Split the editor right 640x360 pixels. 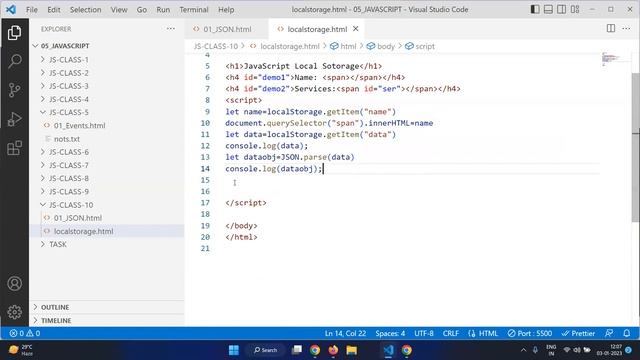(x=611, y=28)
